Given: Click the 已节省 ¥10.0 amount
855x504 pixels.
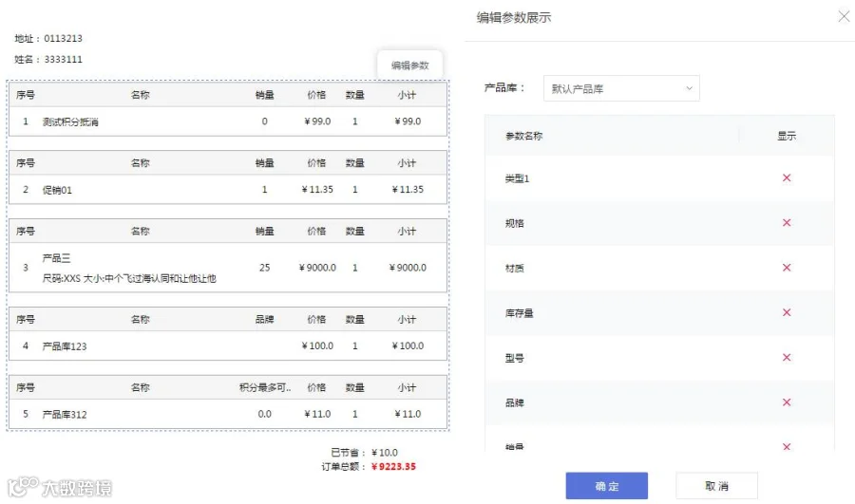Looking at the screenshot, I should pos(385,452).
